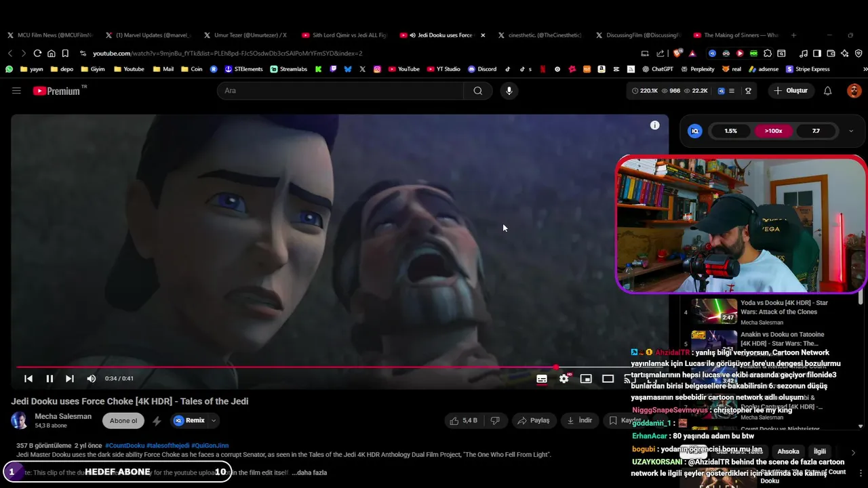Click the >100x score pill
The image size is (868, 488).
coord(774,131)
